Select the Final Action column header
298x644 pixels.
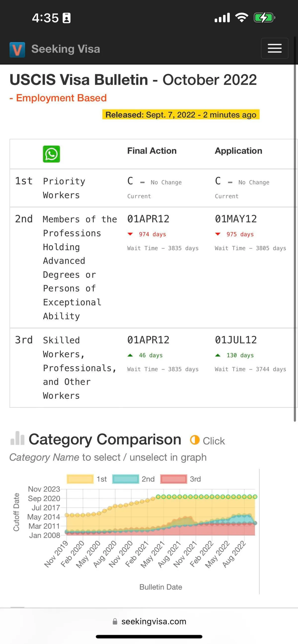coord(152,151)
